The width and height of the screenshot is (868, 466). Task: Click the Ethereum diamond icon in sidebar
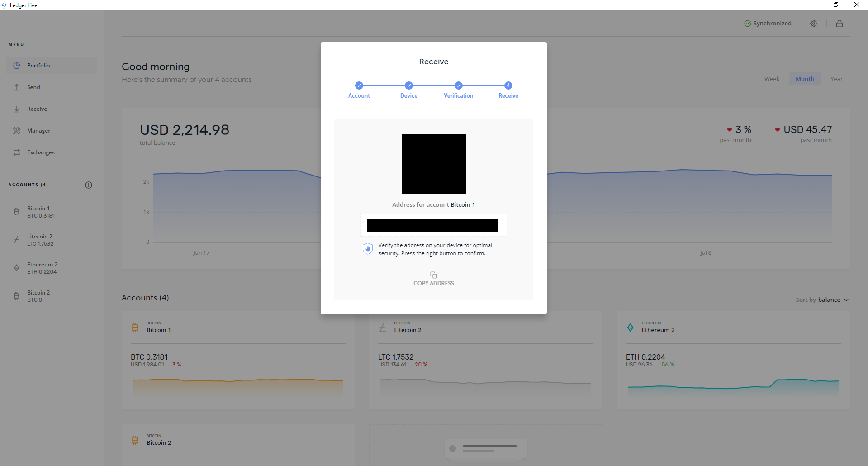[x=17, y=268]
